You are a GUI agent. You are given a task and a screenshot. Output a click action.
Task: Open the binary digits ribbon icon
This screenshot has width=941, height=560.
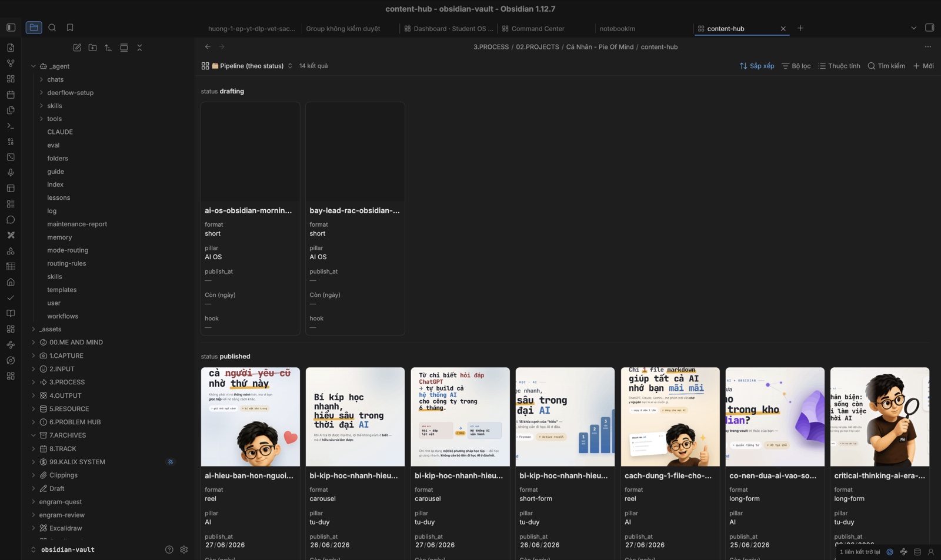point(11,142)
